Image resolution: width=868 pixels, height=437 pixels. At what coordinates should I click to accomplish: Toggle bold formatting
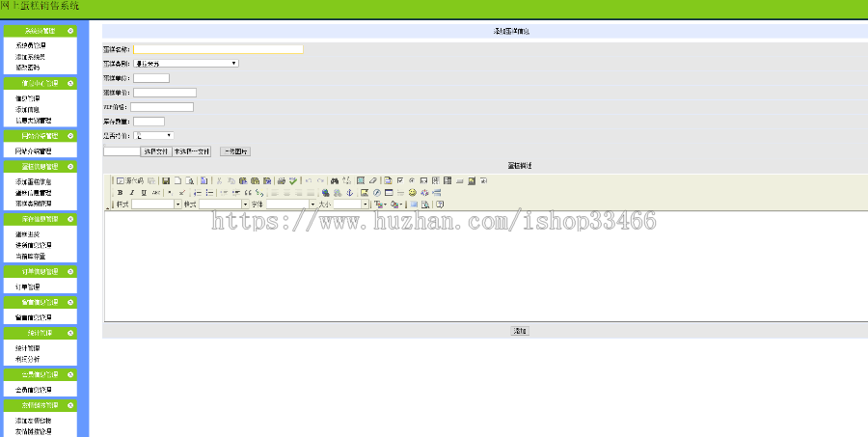(x=120, y=193)
